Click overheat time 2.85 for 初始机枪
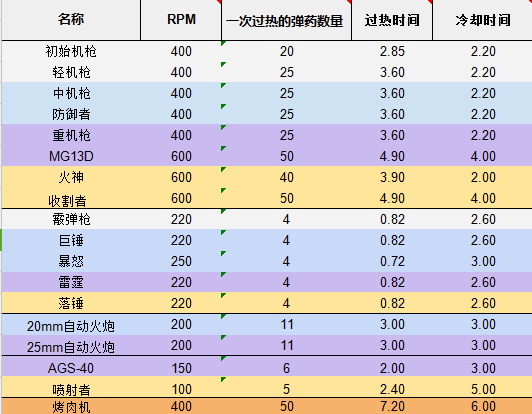The width and height of the screenshot is (532, 414). [392, 51]
